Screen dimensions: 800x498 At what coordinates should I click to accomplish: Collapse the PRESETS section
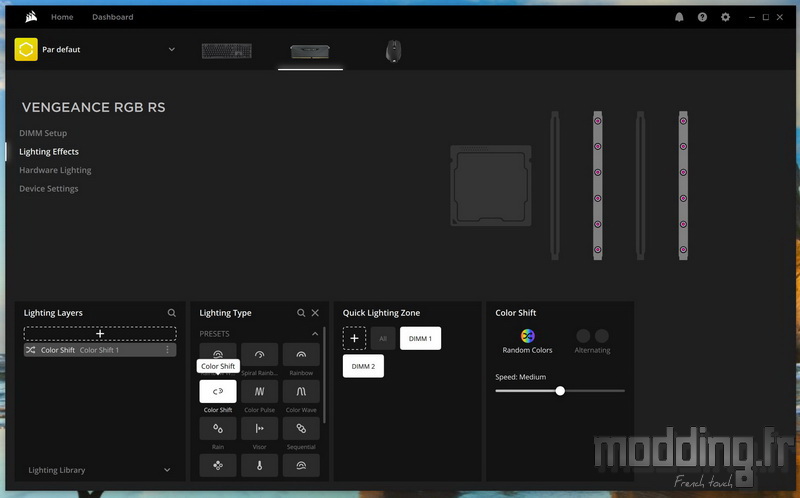(x=315, y=334)
